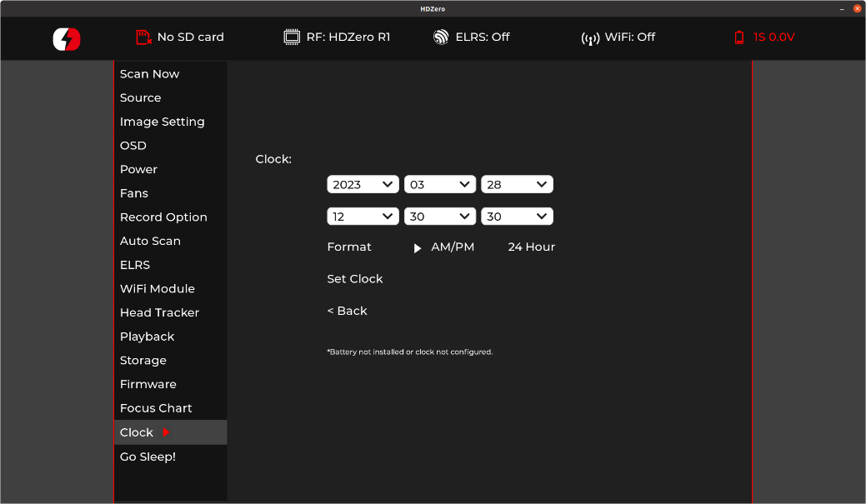Go to the Head Tracker menu
This screenshot has height=504, width=866.
159,312
